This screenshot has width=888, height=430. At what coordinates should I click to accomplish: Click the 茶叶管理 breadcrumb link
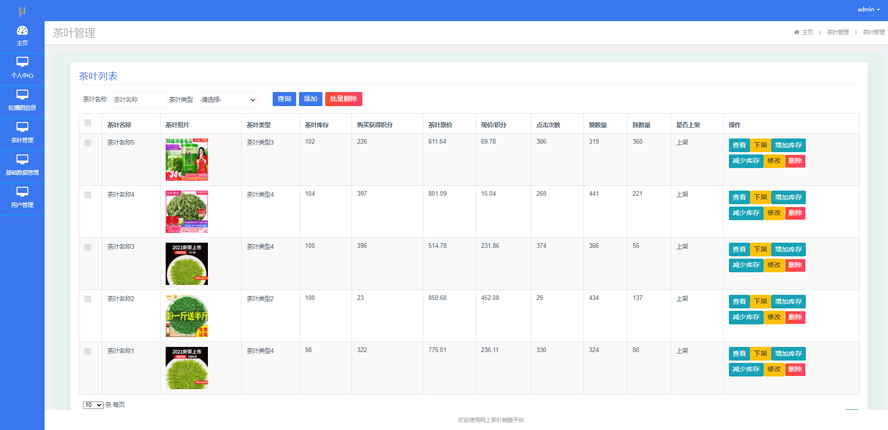837,32
